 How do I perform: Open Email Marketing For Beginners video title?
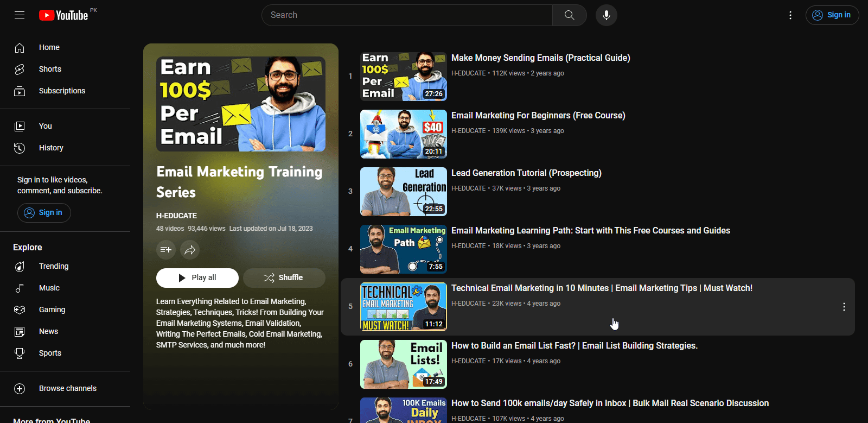click(538, 116)
